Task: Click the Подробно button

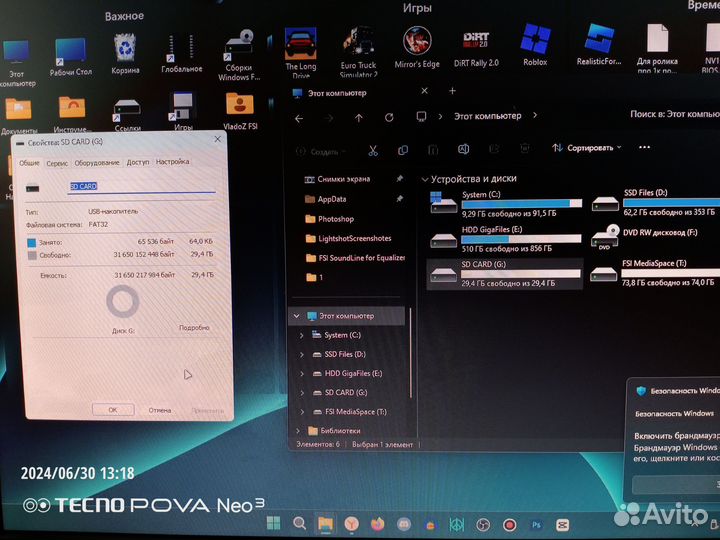Action: click(193, 327)
